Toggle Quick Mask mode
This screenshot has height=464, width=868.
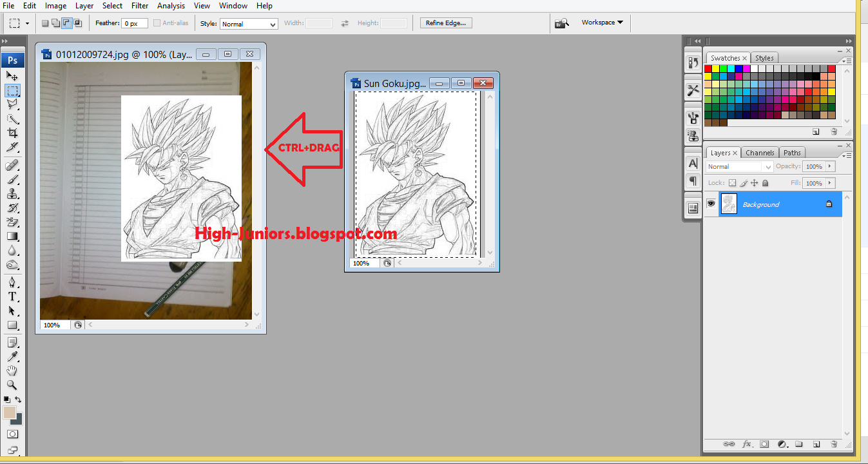(x=12, y=435)
